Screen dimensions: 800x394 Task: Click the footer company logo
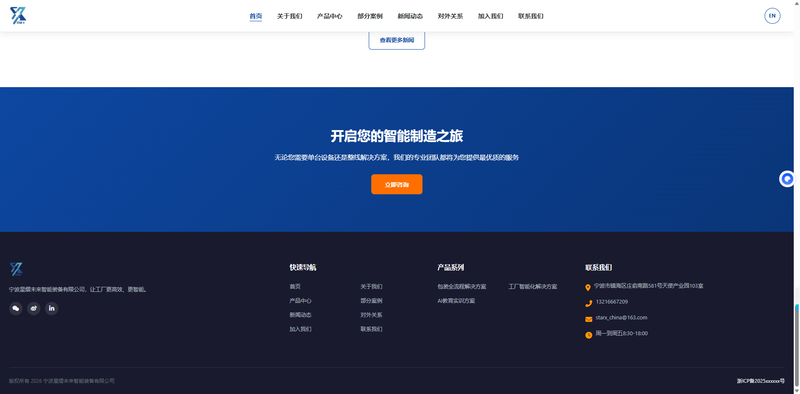pyautogui.click(x=16, y=269)
